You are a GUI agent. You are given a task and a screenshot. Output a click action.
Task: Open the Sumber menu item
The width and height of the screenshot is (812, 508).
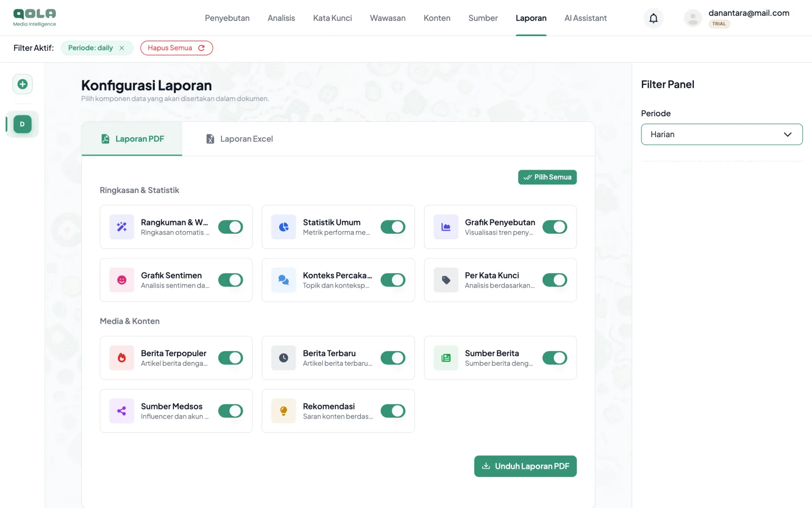483,18
